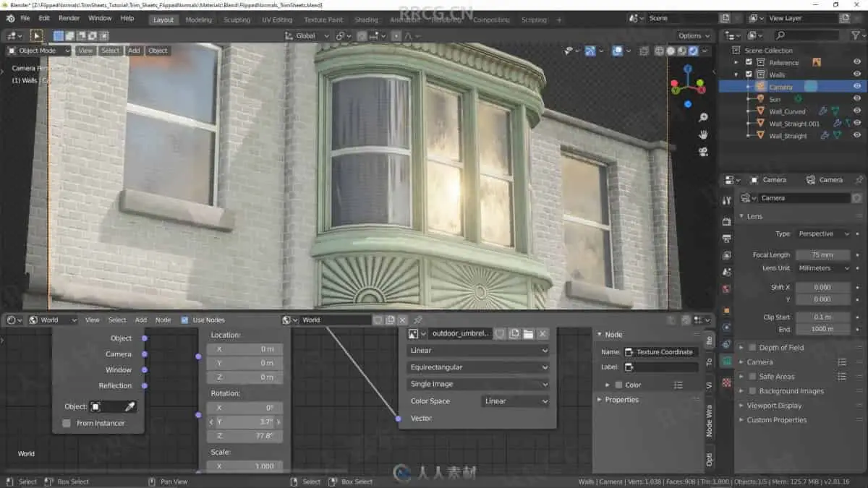Click the zoom magnifier gizmo icon

point(702,117)
